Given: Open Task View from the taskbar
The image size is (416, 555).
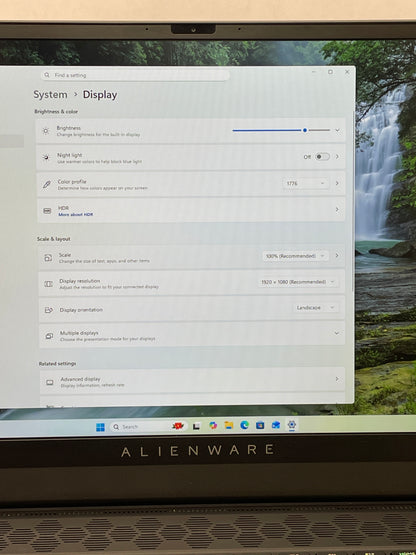Looking at the screenshot, I should pyautogui.click(x=196, y=426).
